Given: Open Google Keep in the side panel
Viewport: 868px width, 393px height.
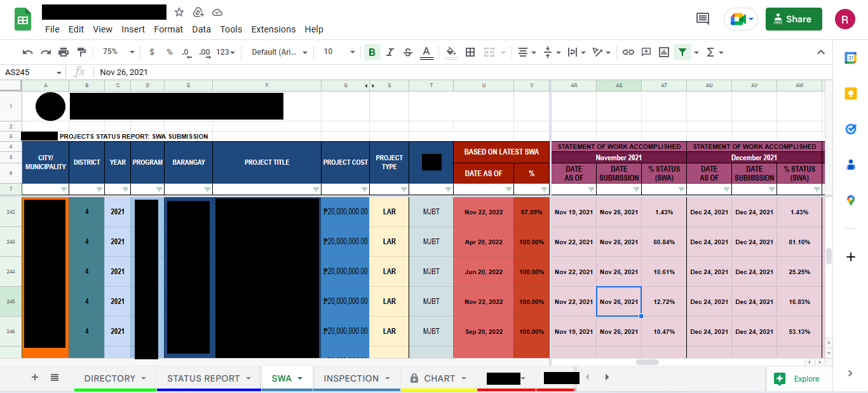Looking at the screenshot, I should pos(851,93).
